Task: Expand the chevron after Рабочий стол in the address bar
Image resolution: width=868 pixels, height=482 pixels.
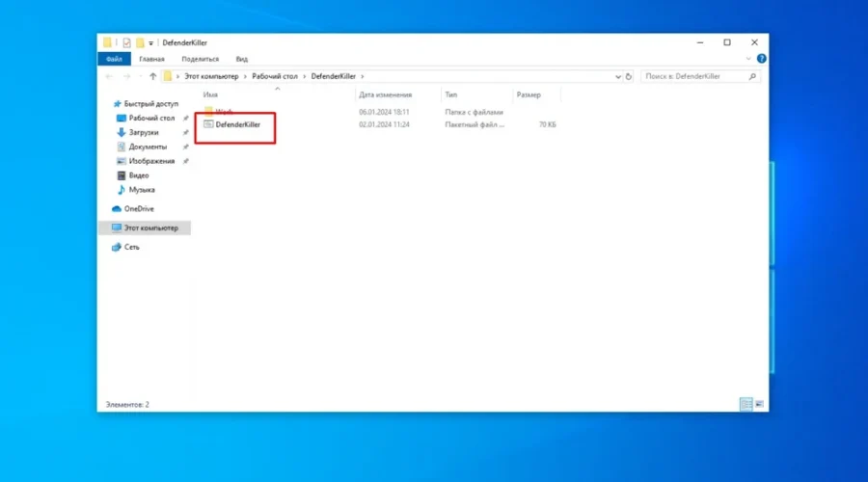Action: (305, 76)
